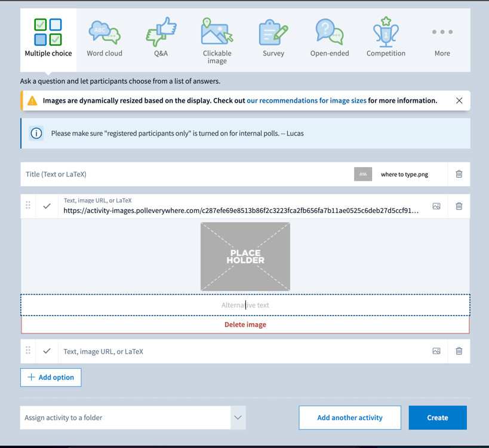Click the where to type.png title thumbnail

coord(363,174)
